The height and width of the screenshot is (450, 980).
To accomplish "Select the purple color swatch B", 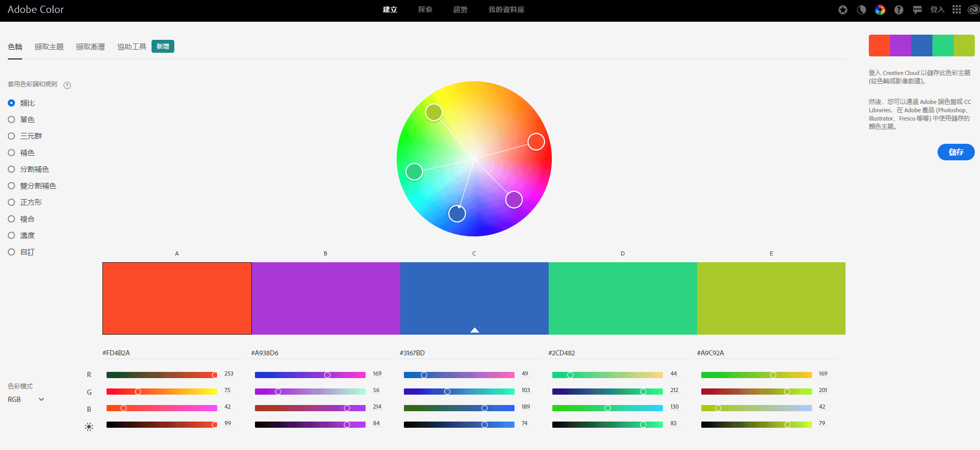I will (326, 298).
